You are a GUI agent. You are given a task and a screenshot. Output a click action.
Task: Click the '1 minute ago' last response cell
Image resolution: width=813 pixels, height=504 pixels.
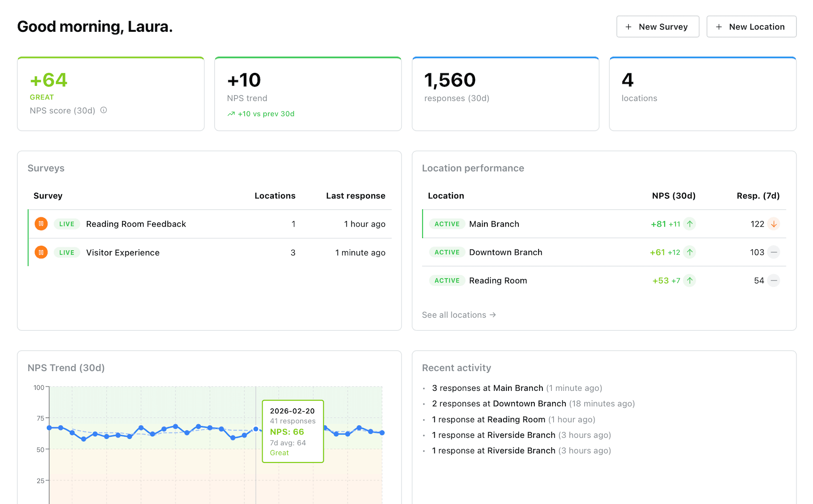[x=360, y=252]
